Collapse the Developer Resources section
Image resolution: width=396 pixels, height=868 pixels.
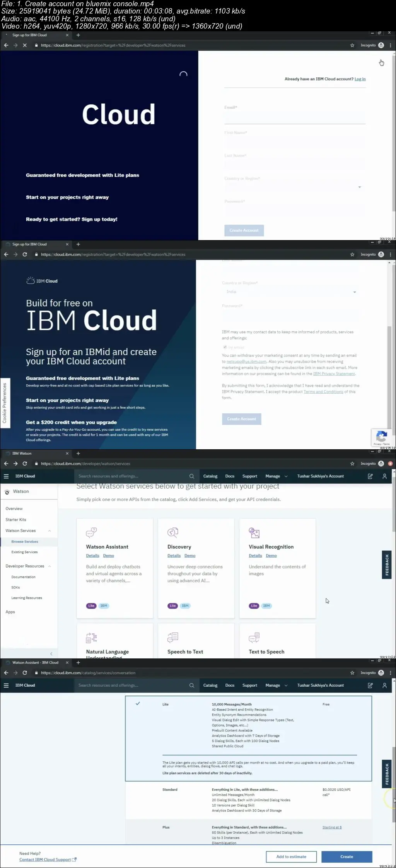pyautogui.click(x=49, y=566)
